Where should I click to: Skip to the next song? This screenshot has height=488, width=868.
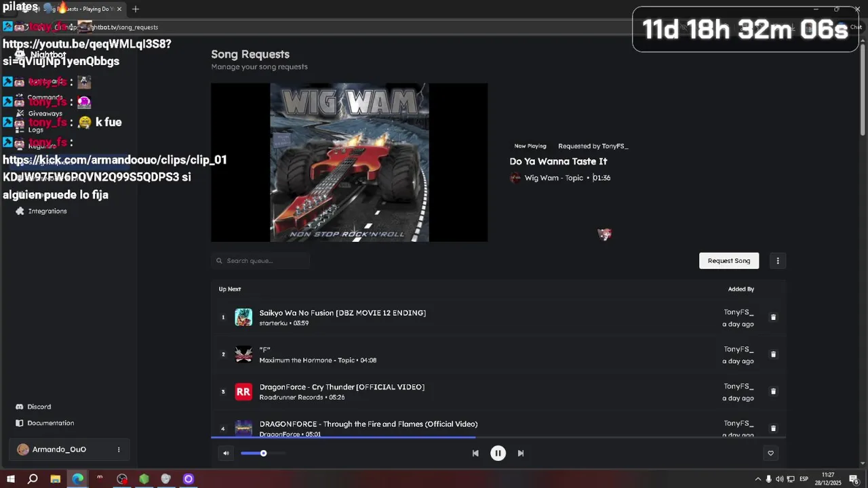521,453
